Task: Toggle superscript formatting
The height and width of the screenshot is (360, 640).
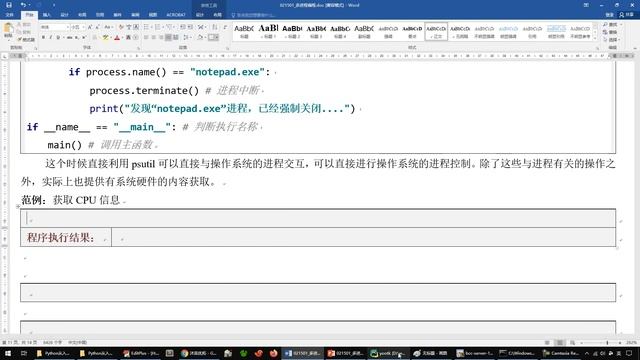Action: tap(84, 38)
